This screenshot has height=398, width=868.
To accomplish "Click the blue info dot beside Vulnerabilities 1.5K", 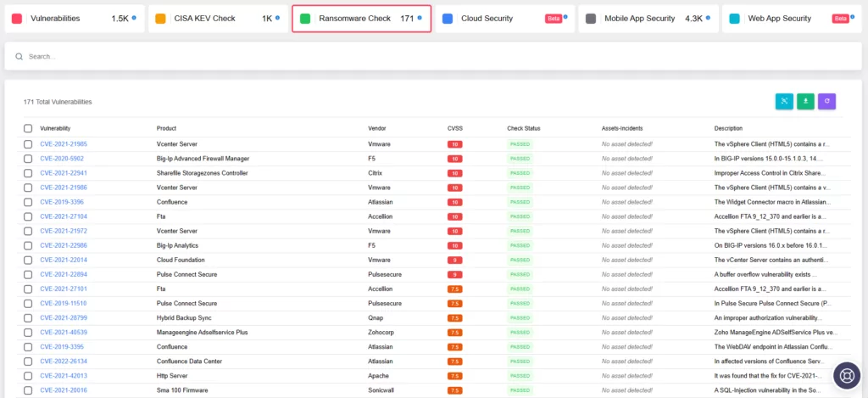I will pos(134,18).
